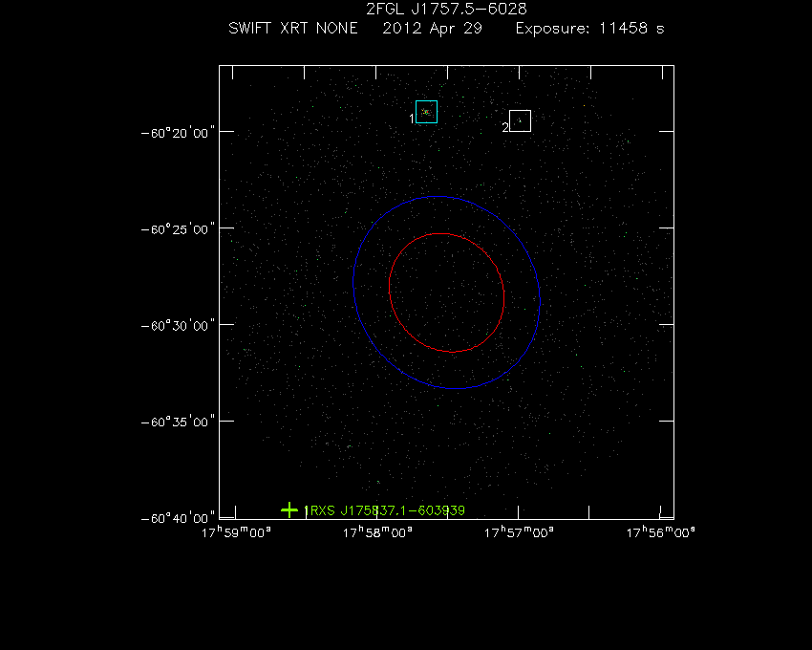This screenshot has width=812, height=650.
Task: Click the -60°20'00" declination label
Action: (x=178, y=133)
